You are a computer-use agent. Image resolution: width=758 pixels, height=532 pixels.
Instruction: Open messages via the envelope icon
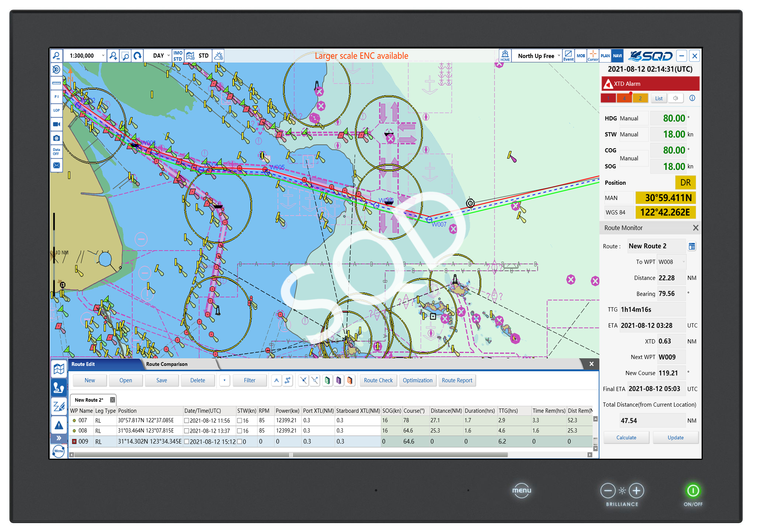tap(56, 165)
